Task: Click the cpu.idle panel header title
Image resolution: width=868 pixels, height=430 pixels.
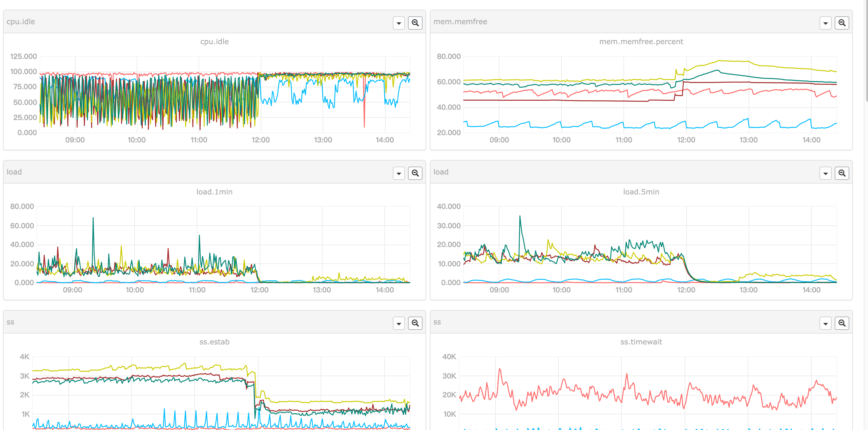Action: coord(21,21)
